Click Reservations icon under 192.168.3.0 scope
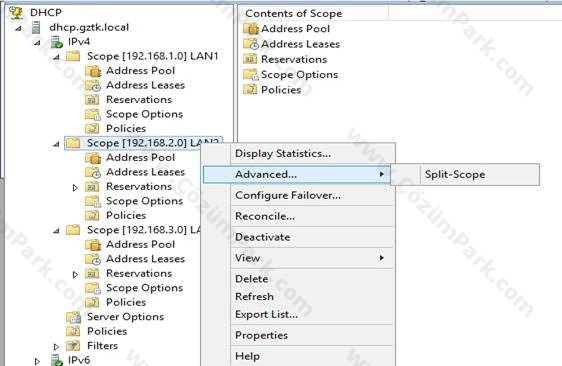The width and height of the screenshot is (562, 366). click(x=92, y=274)
